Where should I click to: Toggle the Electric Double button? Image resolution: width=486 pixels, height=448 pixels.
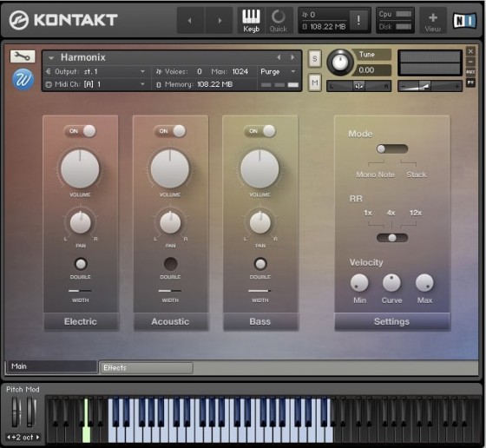[81, 264]
